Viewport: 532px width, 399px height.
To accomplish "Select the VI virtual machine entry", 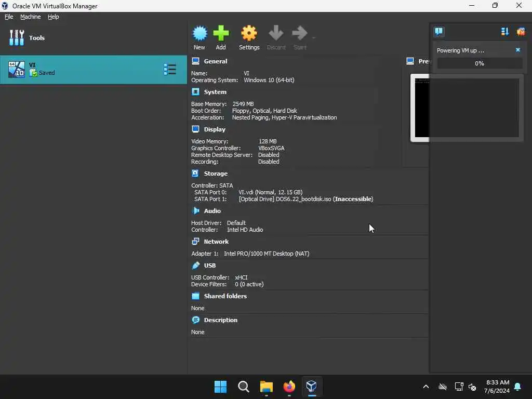I will pos(94,70).
